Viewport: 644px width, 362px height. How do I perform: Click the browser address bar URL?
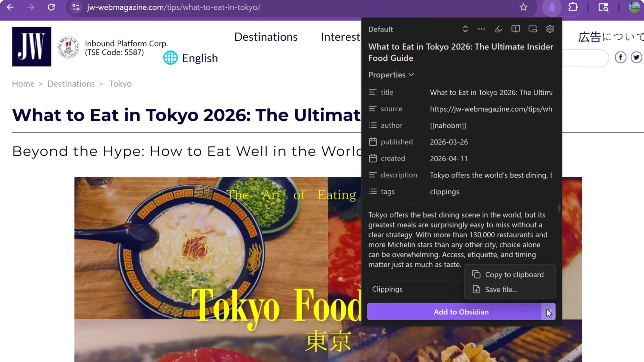click(174, 7)
